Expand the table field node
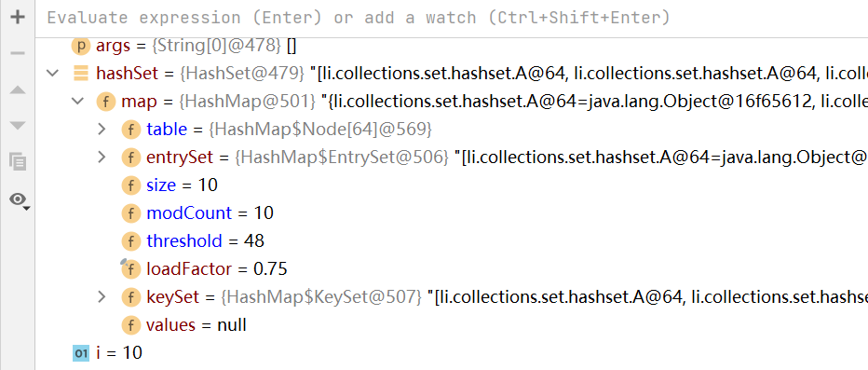Image resolution: width=868 pixels, height=370 pixels. pos(102,129)
